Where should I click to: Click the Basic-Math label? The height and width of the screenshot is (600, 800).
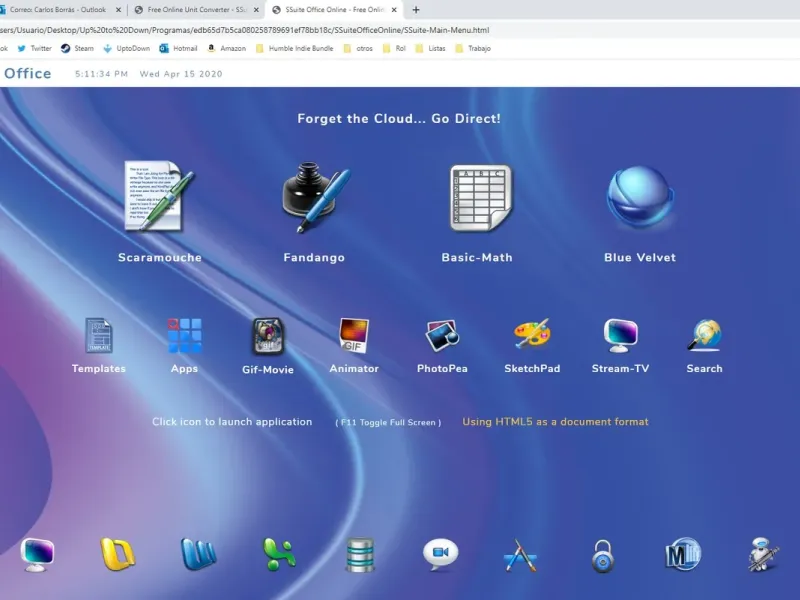pyautogui.click(x=477, y=258)
